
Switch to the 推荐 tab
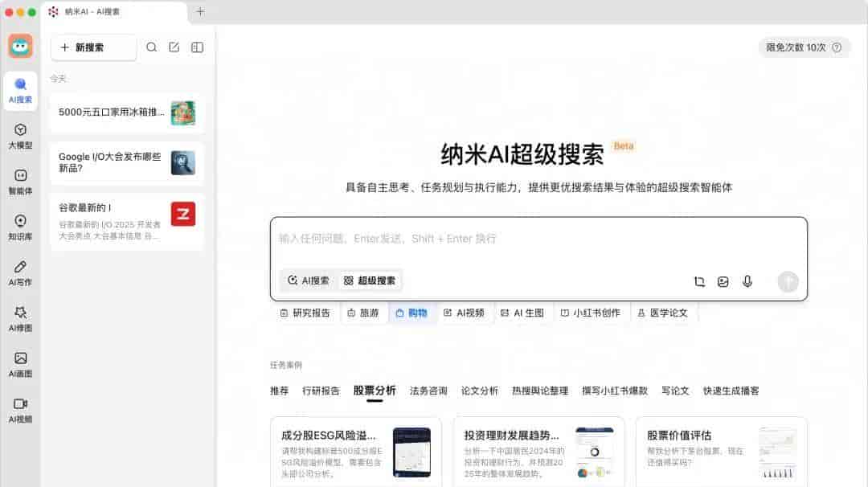click(x=279, y=391)
